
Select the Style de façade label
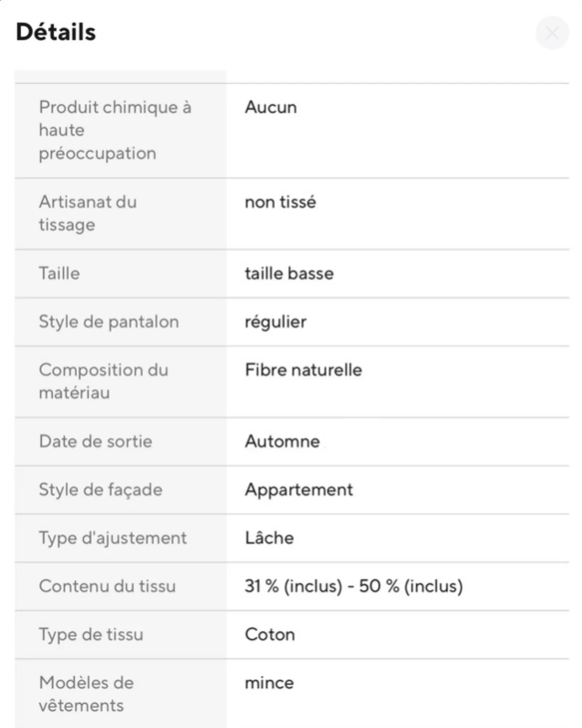(100, 490)
